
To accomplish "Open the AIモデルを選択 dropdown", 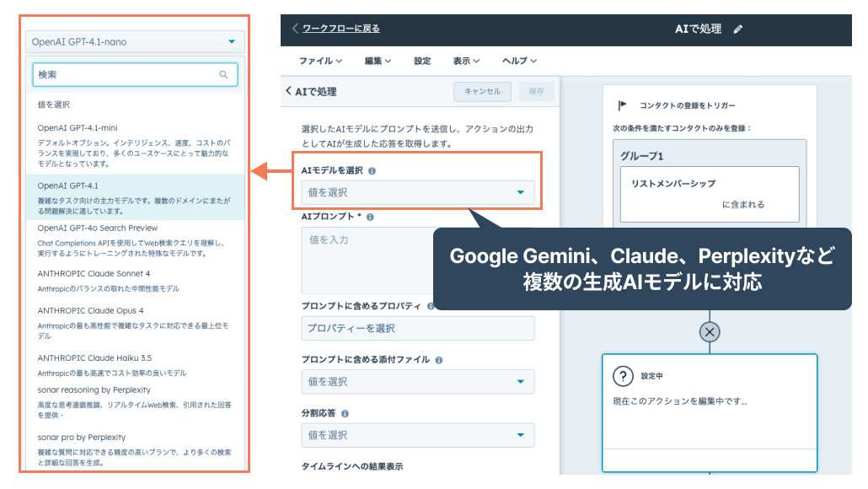I will [417, 192].
